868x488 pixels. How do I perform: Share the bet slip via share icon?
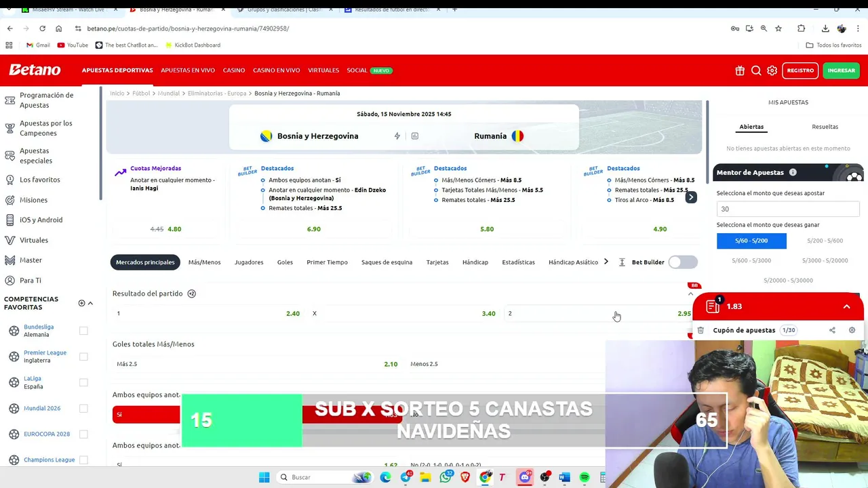[x=832, y=330]
